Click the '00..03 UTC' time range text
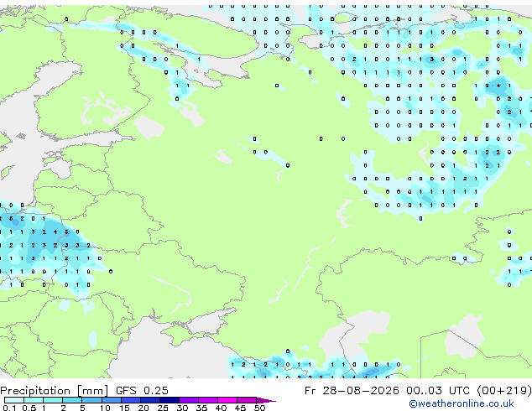The height and width of the screenshot is (411, 532). click(438, 391)
